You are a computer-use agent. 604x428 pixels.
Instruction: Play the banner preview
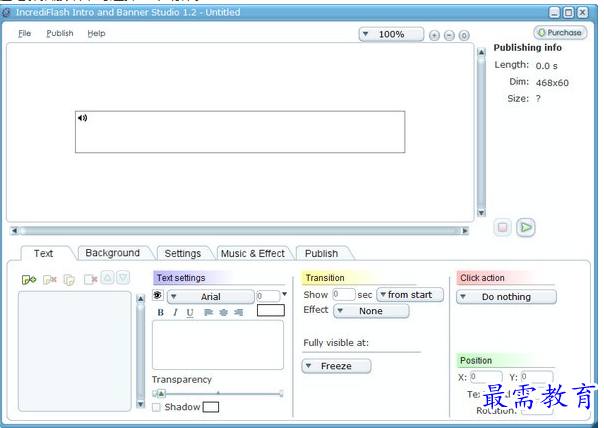526,228
